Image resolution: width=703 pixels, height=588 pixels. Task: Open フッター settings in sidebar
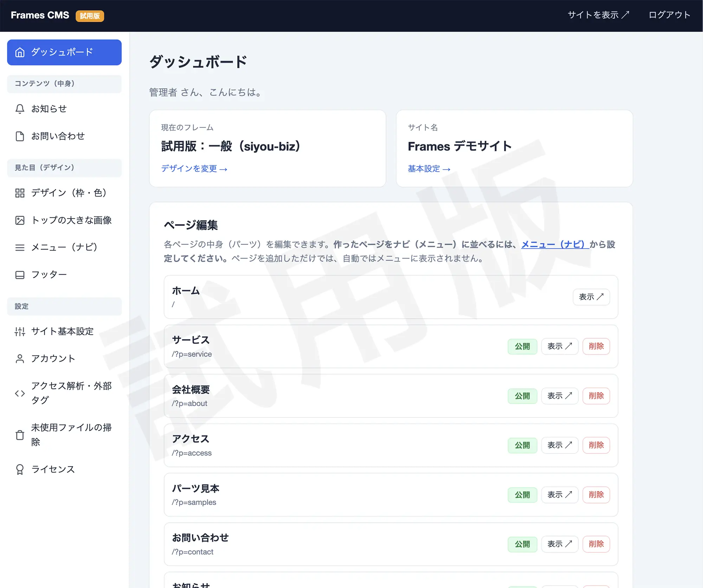(x=64, y=275)
